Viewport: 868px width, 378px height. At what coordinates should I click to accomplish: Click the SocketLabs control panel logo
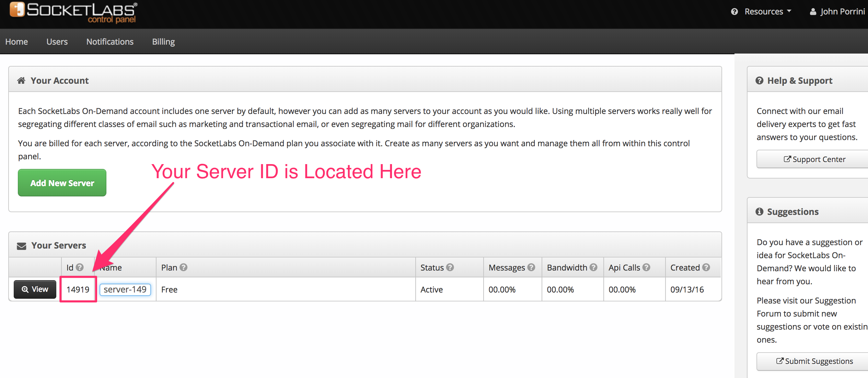point(73,13)
